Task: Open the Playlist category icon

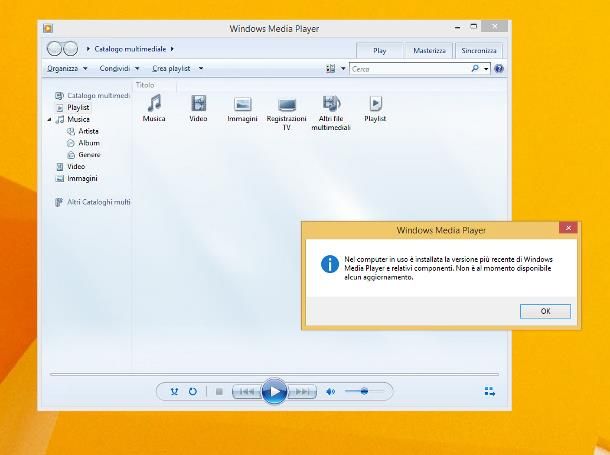Action: 375,108
